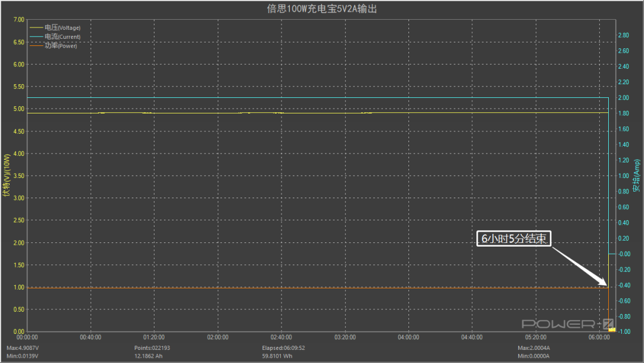This screenshot has height=363, width=644.
Task: Click the -1.00 ampere axis tick
Action: 624,331
